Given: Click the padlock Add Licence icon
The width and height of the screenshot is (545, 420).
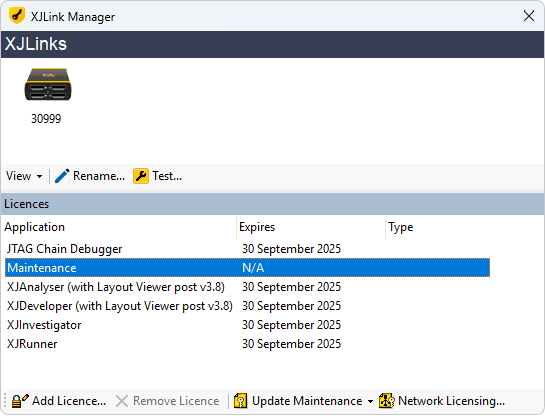Looking at the screenshot, I should click(20, 401).
